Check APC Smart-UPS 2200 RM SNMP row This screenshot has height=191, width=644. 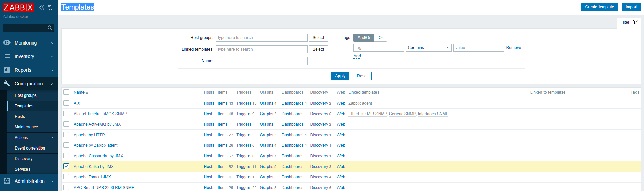(66, 187)
